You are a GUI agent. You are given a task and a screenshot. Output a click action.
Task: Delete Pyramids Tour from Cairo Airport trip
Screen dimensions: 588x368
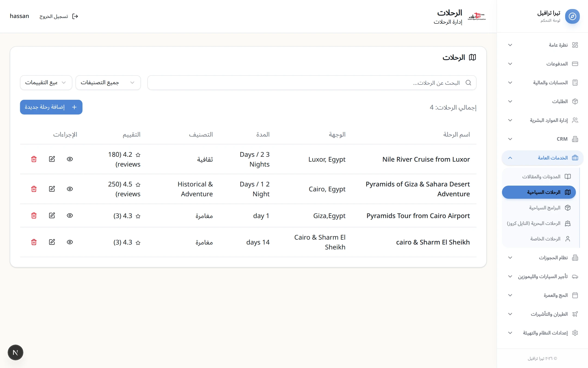tap(34, 216)
